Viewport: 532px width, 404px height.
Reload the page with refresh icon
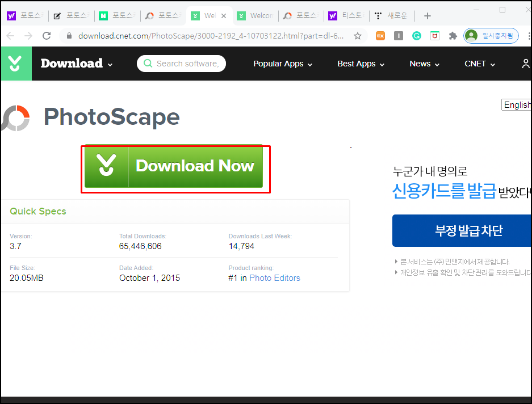(x=47, y=36)
